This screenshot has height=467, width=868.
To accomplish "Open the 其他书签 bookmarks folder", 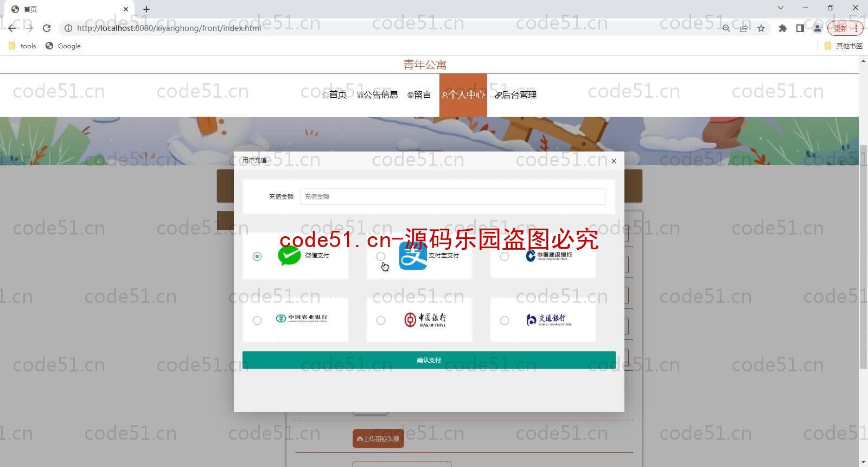I will (844, 46).
